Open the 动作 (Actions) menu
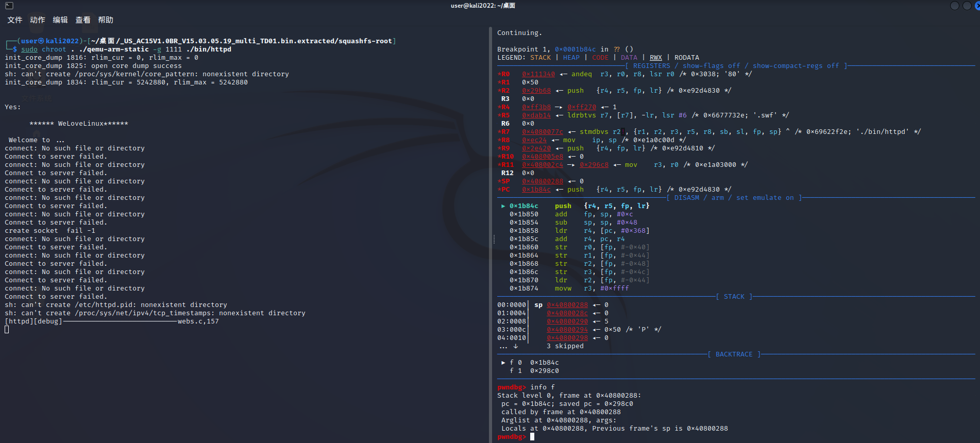 pos(37,20)
